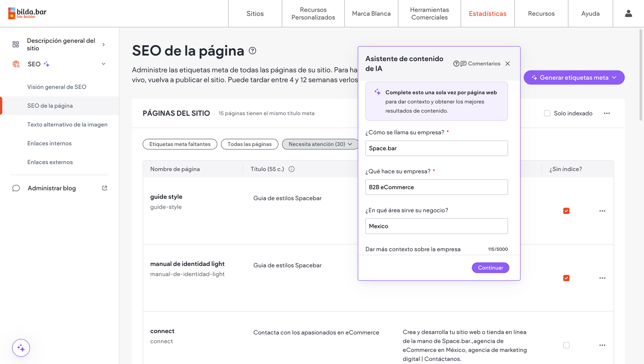Viewport: 644px width, 364px height.
Task: Click help icon next to SEO de la página
Action: click(253, 51)
